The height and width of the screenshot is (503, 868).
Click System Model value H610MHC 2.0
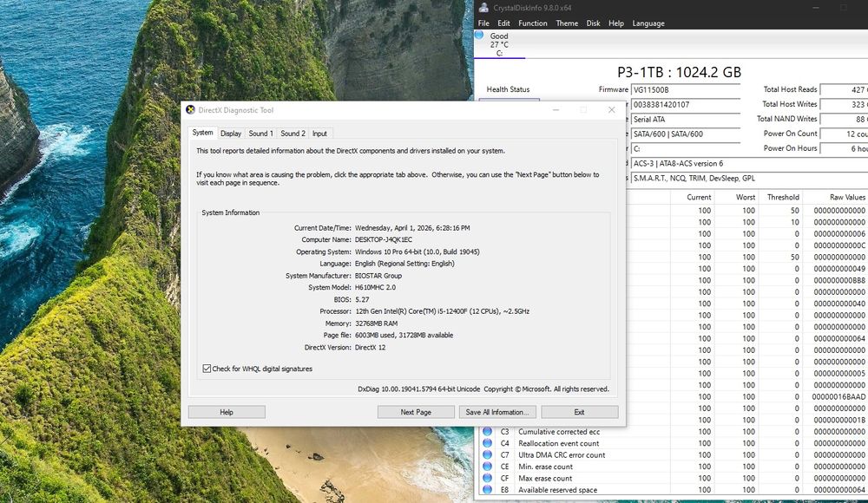tap(375, 288)
